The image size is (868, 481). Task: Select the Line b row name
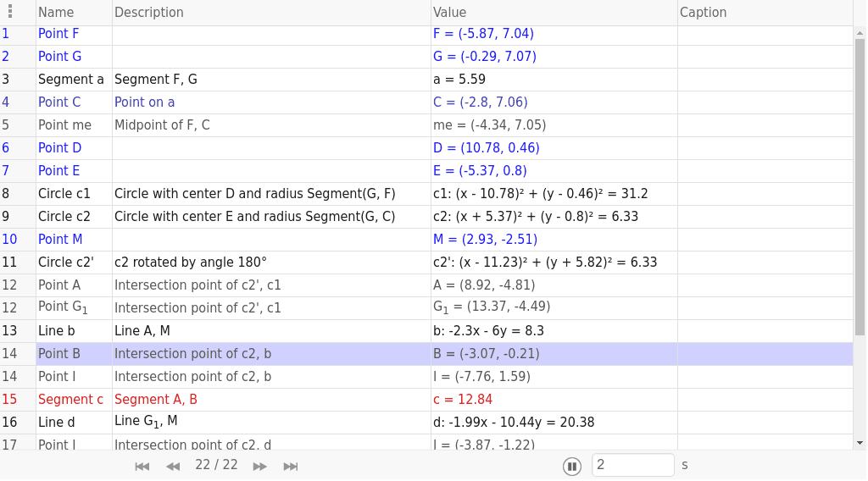pyautogui.click(x=57, y=330)
